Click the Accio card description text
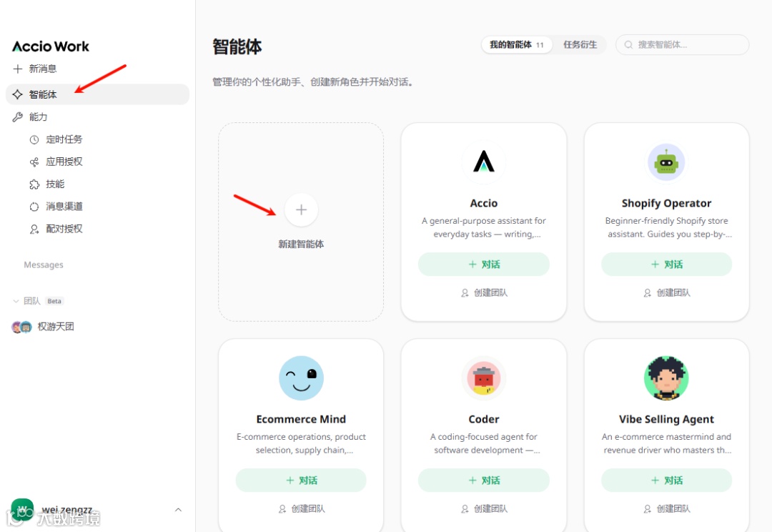 [484, 227]
